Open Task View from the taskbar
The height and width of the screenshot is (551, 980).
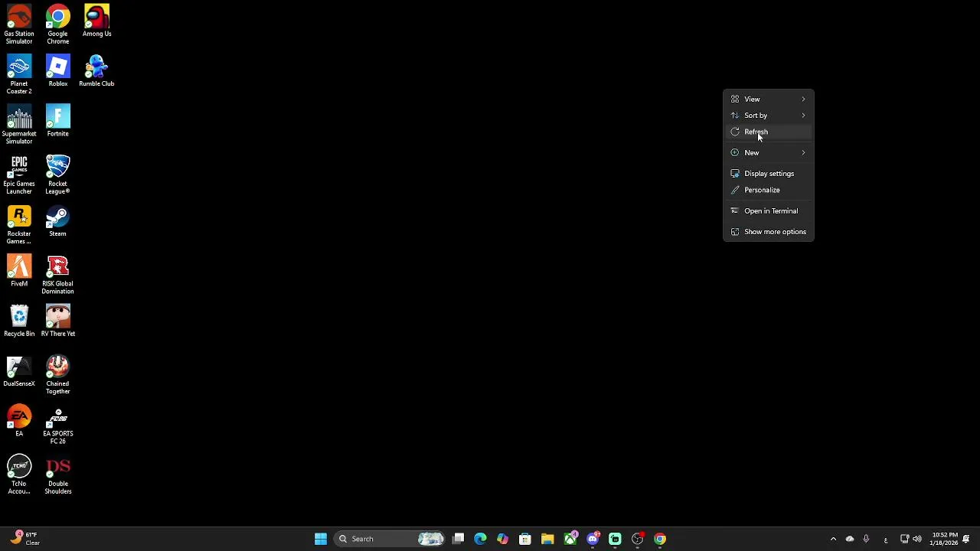point(458,539)
